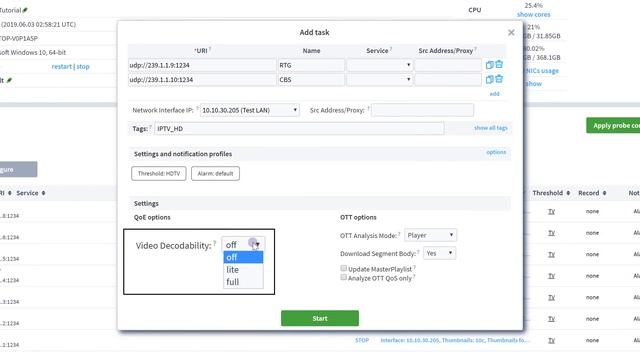Copy the RTG task row
The image size is (640, 360).
pyautogui.click(x=489, y=65)
